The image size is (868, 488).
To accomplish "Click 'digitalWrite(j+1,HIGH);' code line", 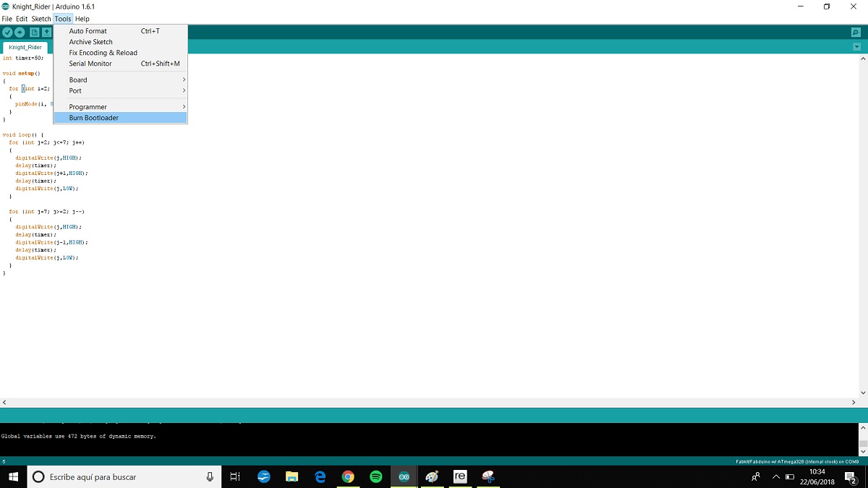I will pos(51,174).
